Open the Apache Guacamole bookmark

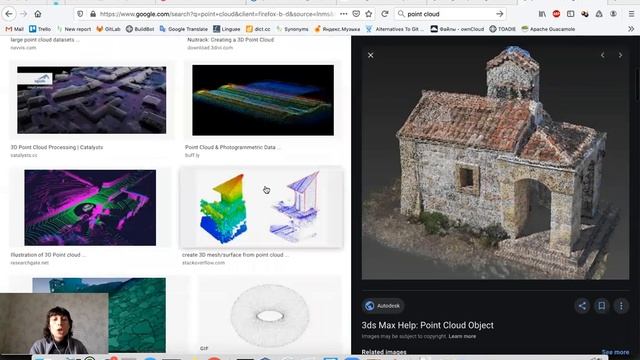click(548, 29)
